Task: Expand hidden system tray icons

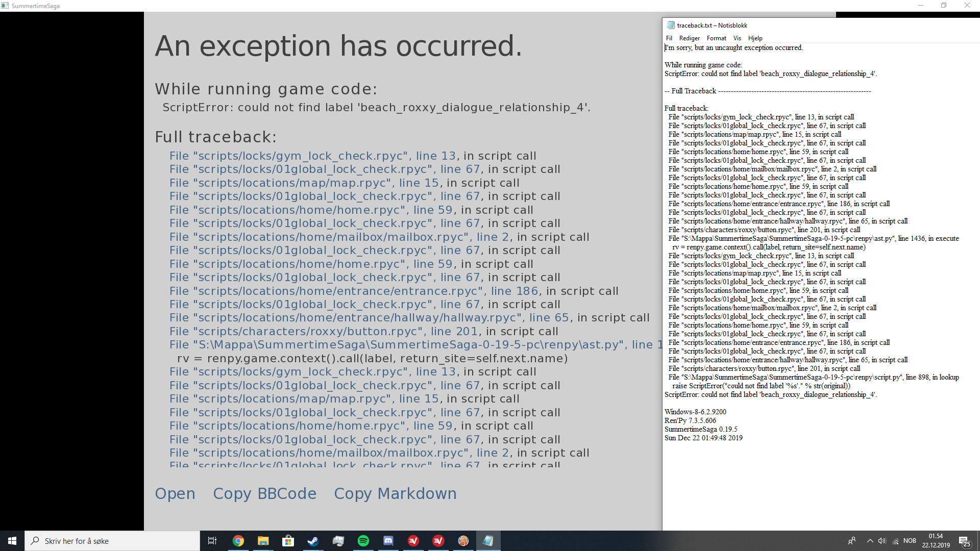Action: click(x=870, y=541)
